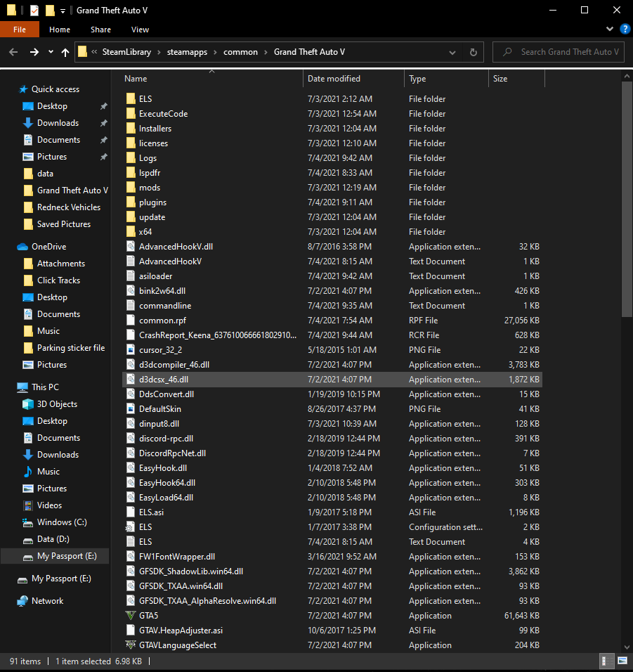Viewport: 633px width, 672px height.
Task: Navigate to steamapps in the breadcrumb
Action: 192,52
